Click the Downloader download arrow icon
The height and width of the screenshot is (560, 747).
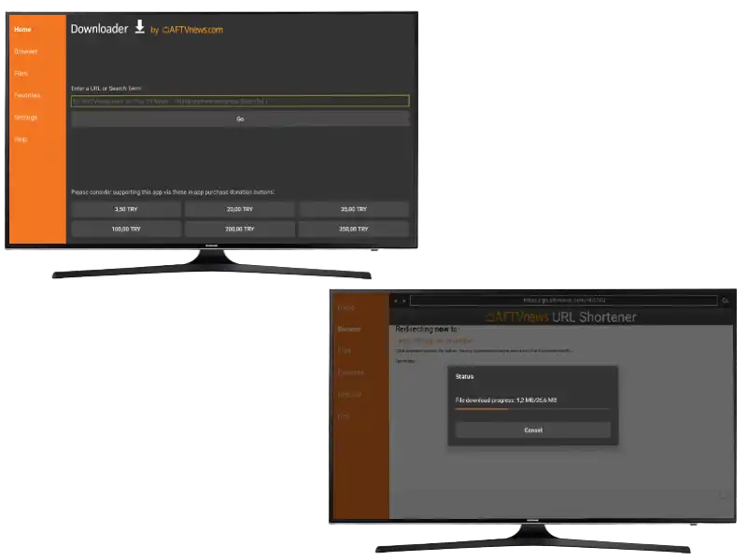tap(139, 27)
